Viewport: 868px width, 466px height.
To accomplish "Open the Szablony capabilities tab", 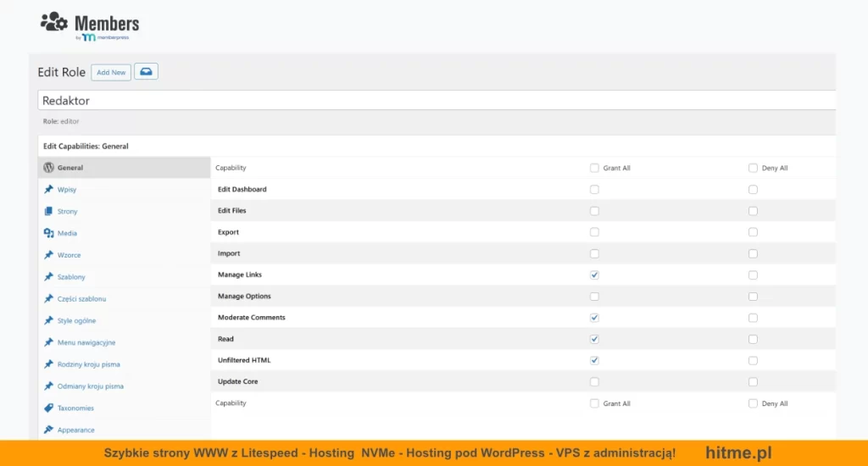I will [x=71, y=277].
